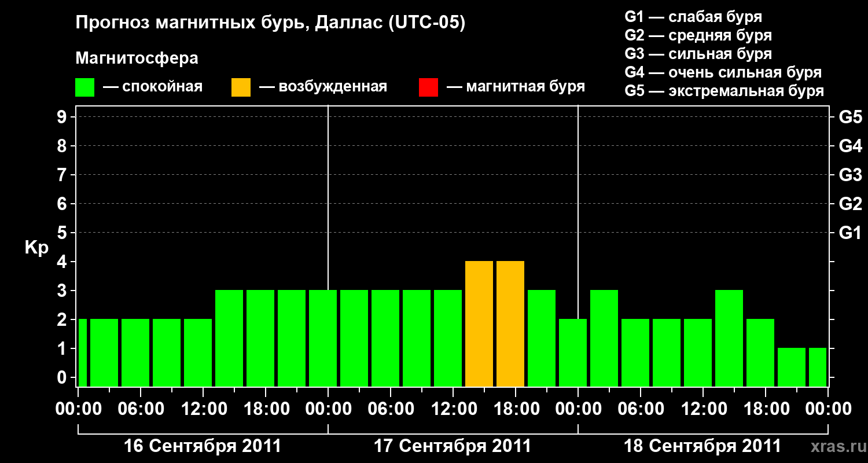Click the green 'спокойная' legend swatch
868x463 pixels.
(84, 87)
